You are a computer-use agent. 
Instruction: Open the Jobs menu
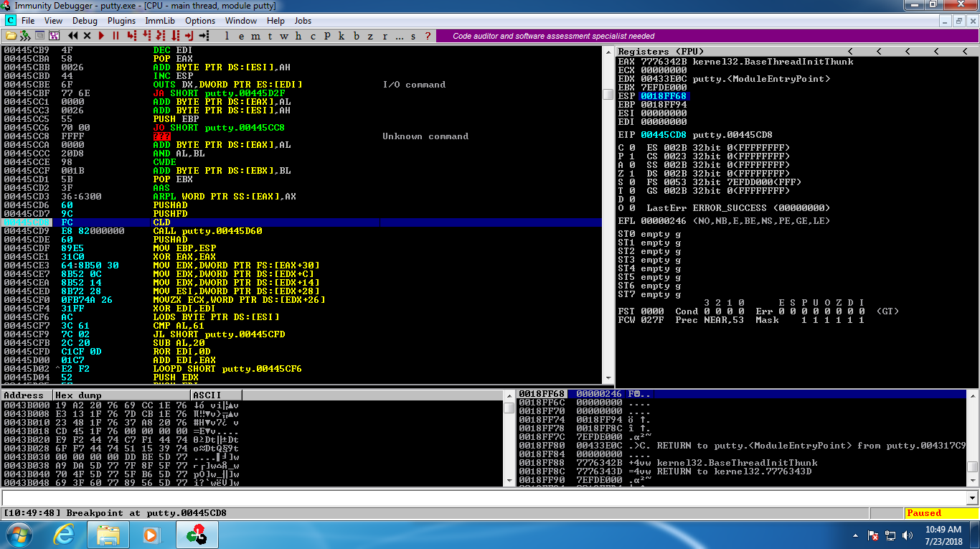pyautogui.click(x=303, y=21)
